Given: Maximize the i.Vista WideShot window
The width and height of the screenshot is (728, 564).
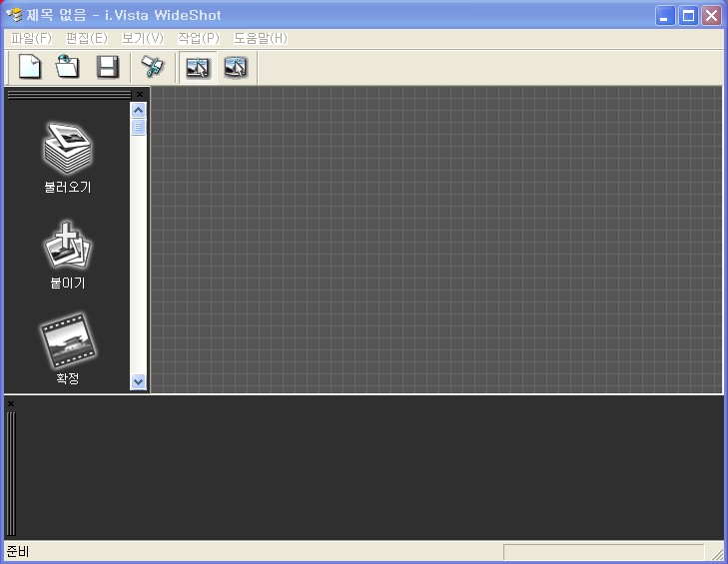Looking at the screenshot, I should (x=688, y=16).
